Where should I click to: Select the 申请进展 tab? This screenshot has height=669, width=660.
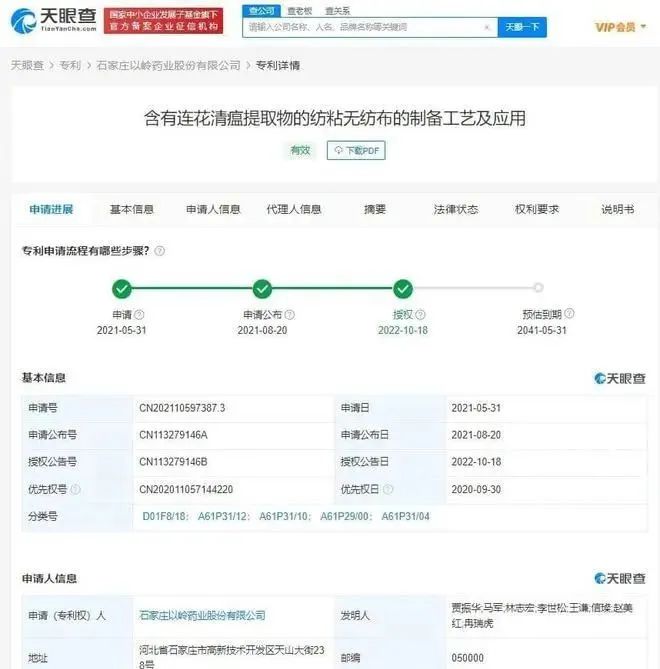pos(51,209)
